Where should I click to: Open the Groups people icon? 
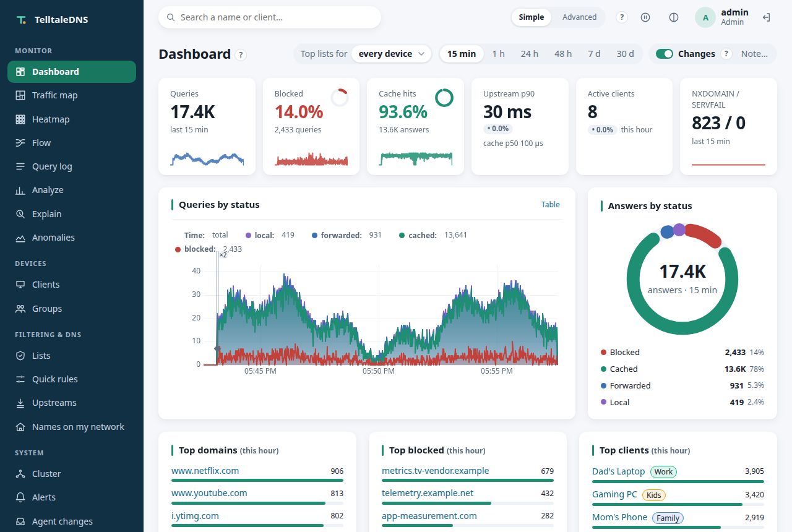pos(20,309)
